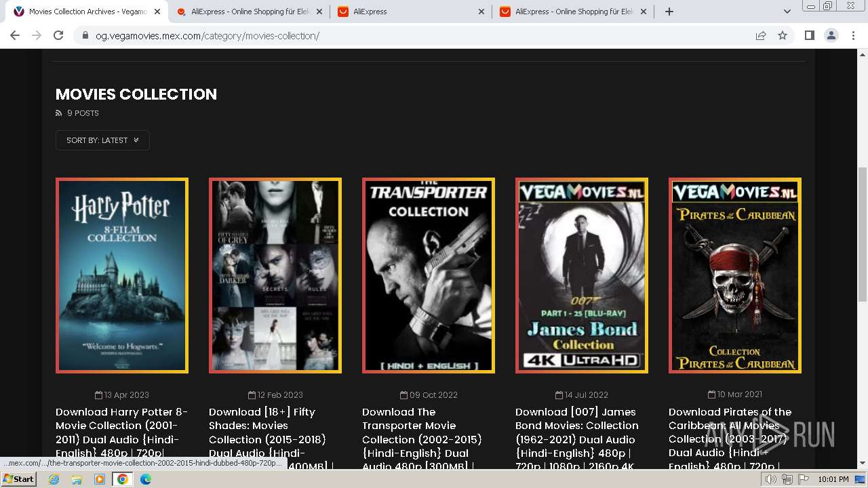Open the Pirates of the Caribbean poster
This screenshot has height=488, width=868.
click(x=735, y=275)
